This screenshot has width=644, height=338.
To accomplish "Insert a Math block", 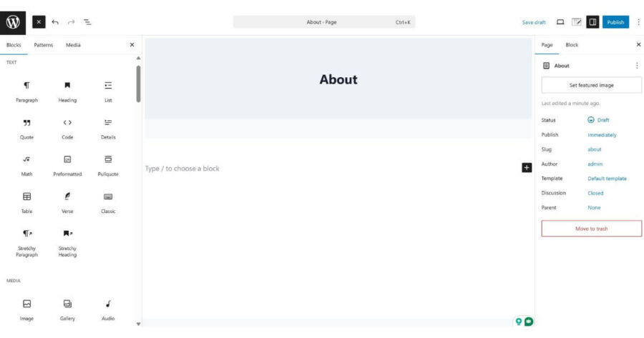I will 26,166.
